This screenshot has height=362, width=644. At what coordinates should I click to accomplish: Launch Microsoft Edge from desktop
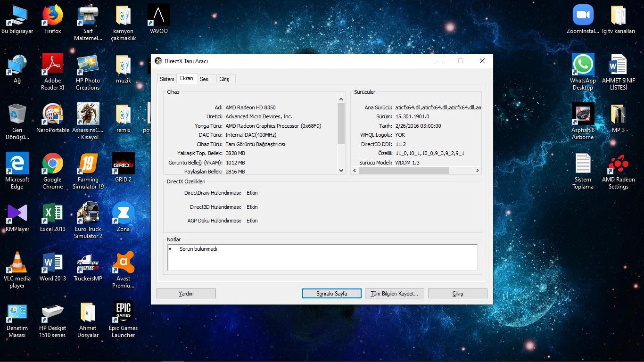point(17,172)
